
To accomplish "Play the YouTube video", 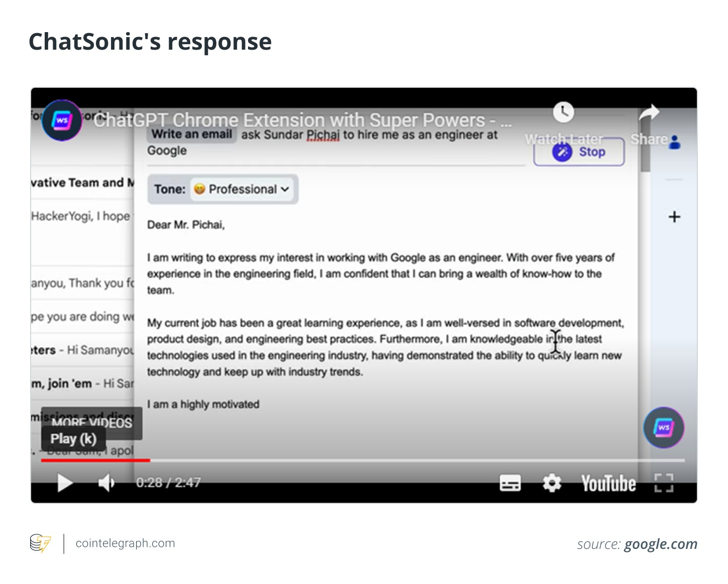I will point(65,483).
